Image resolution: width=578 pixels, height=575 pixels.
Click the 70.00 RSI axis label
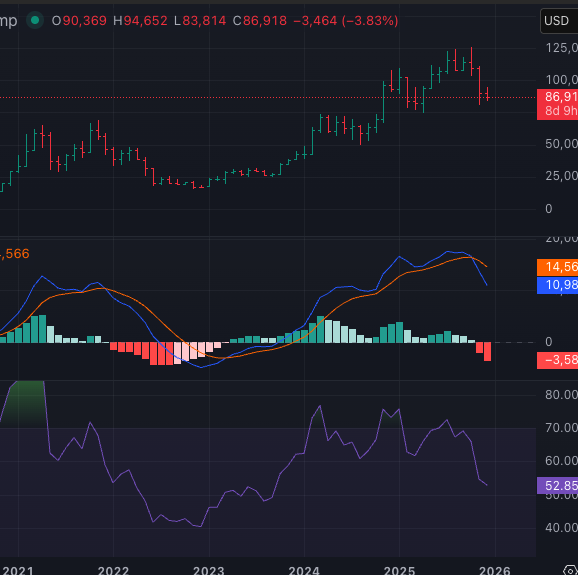[x=561, y=428]
